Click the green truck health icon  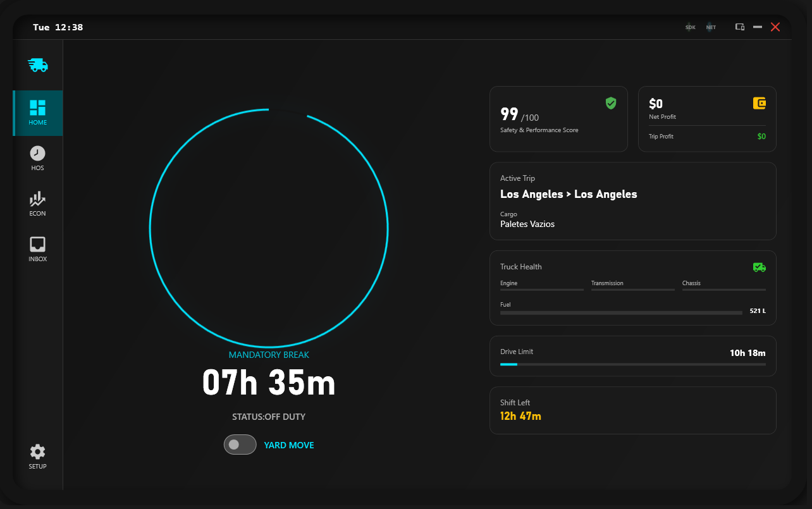[x=759, y=267]
